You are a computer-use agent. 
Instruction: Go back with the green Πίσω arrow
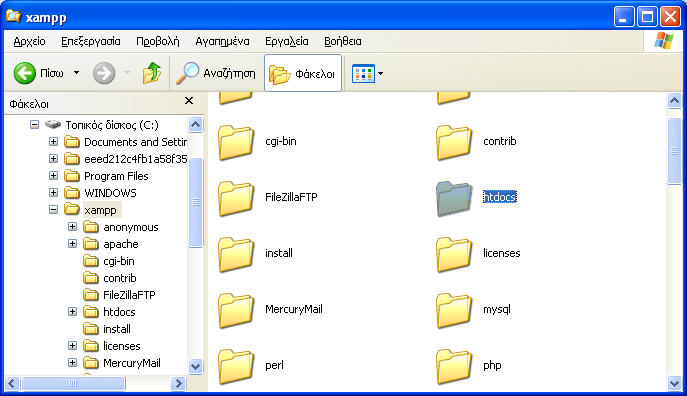coord(25,73)
